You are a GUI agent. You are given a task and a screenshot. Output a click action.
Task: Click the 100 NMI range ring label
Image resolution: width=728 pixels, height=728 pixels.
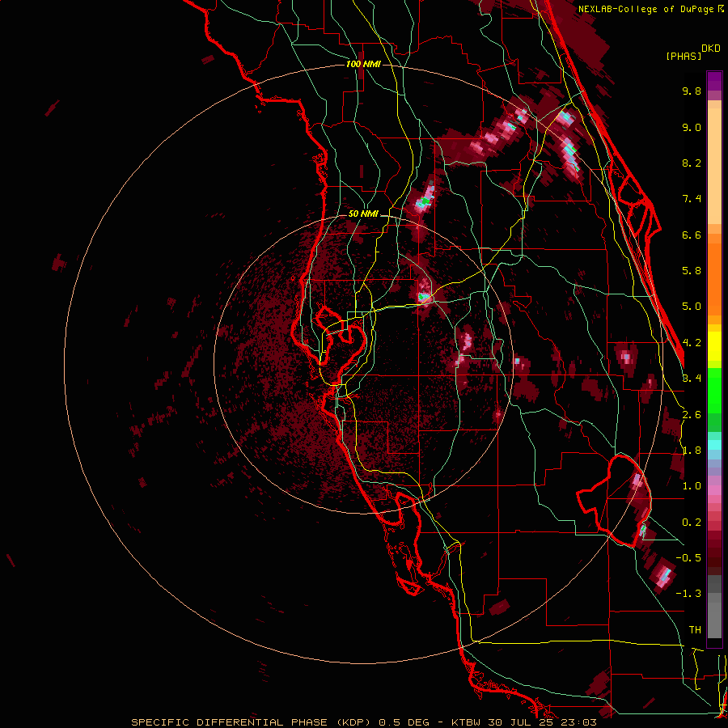coord(363,64)
